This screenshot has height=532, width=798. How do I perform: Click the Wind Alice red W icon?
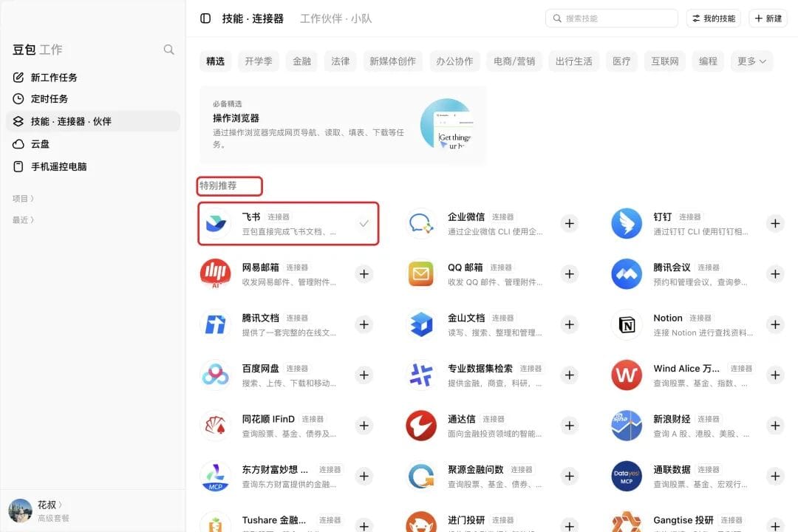point(627,375)
